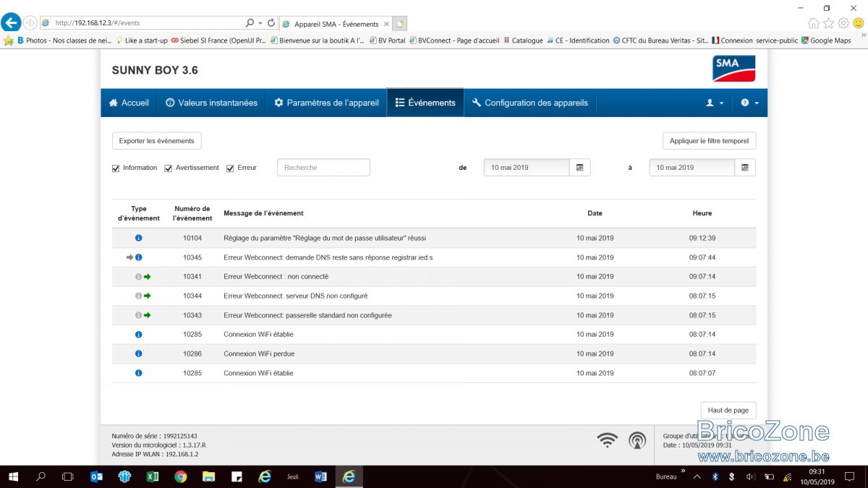Open the Windows notification center icon
Image resolution: width=868 pixels, height=488 pixels.
coord(851,476)
